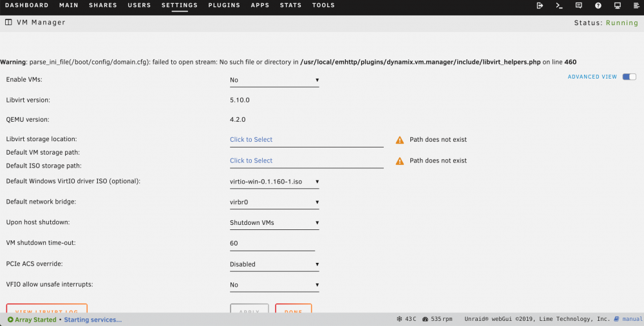The image size is (644, 326).
Task: Click the Advanced View label
Action: pos(592,77)
